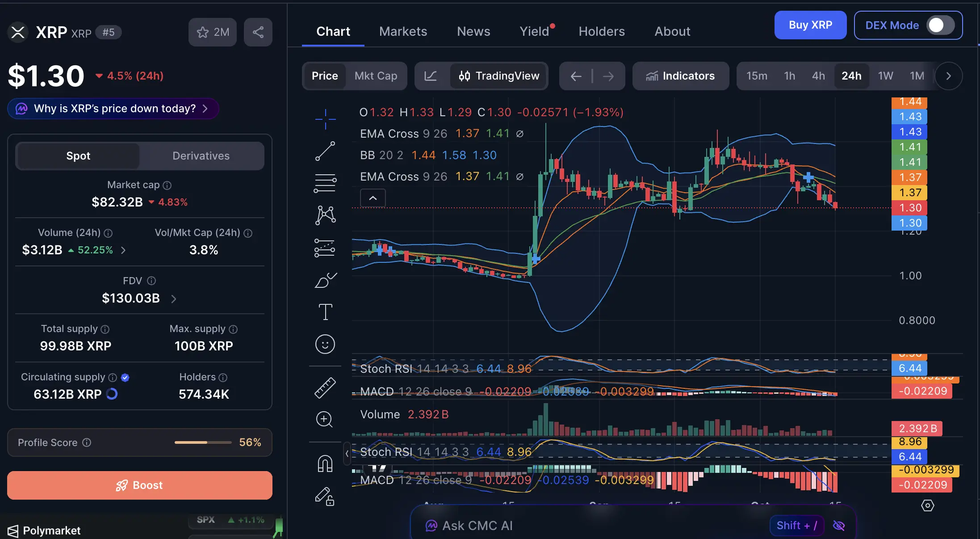Open the Chart tab
This screenshot has width=980, height=539.
pyautogui.click(x=333, y=32)
